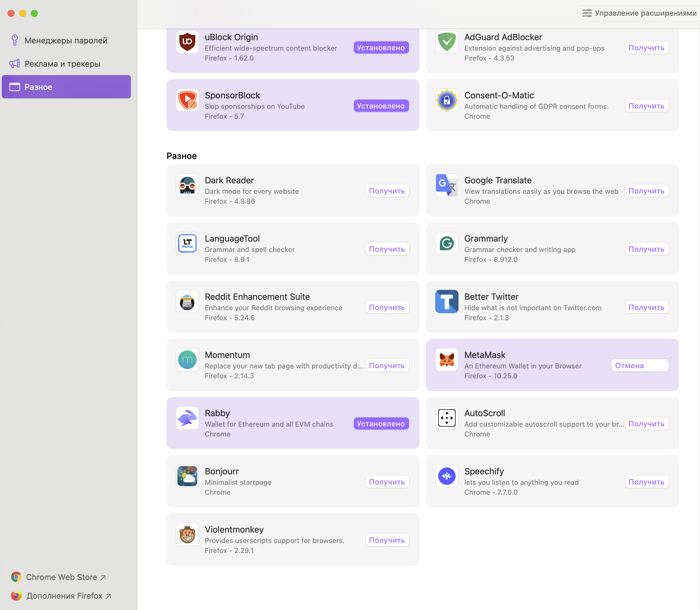This screenshot has height=610, width=700.
Task: Click the uBlock Origin shield icon
Action: click(x=187, y=42)
